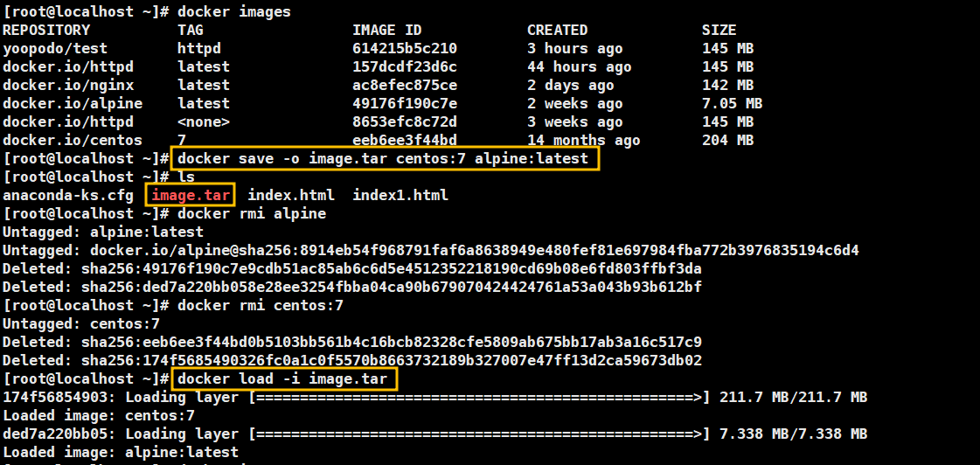Click the CREATED column header
980x465 pixels.
(x=558, y=30)
